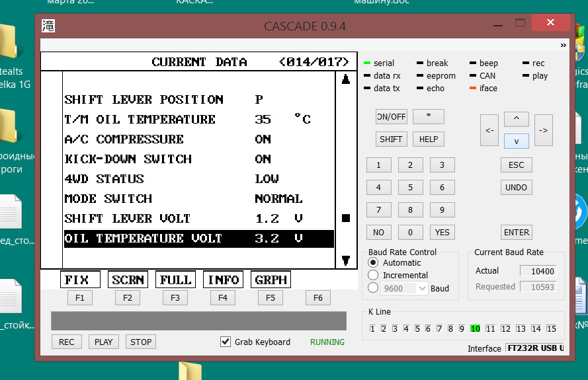Click the scroll down arrow in data list
The image size is (588, 380).
pos(346,260)
